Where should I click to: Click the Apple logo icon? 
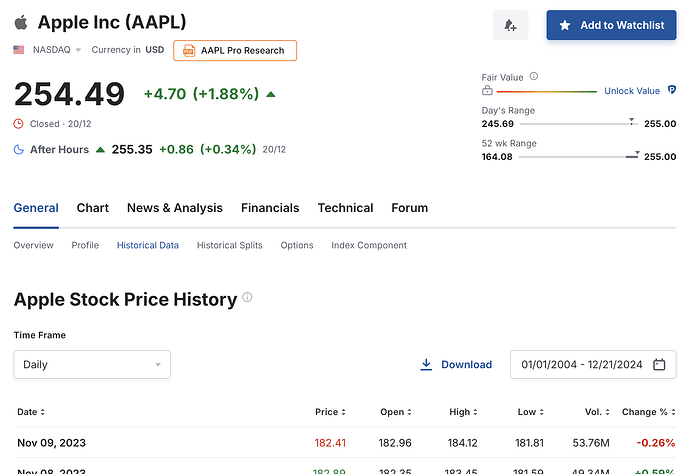(21, 22)
